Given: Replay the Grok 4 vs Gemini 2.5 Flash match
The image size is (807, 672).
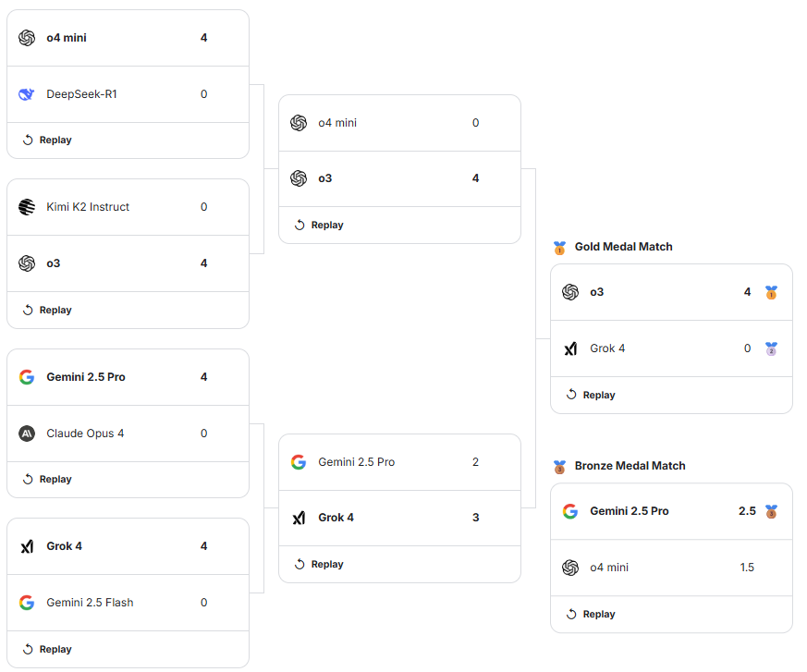Looking at the screenshot, I should click(x=47, y=650).
